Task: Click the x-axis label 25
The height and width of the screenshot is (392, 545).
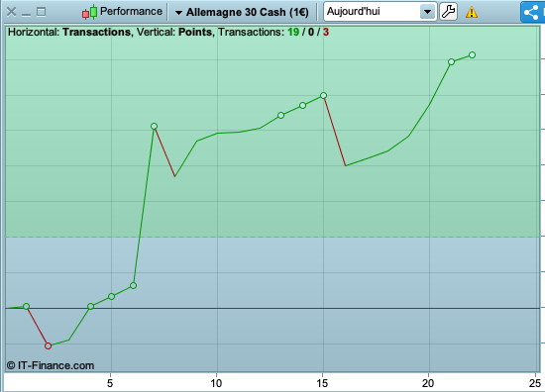Action: point(534,383)
